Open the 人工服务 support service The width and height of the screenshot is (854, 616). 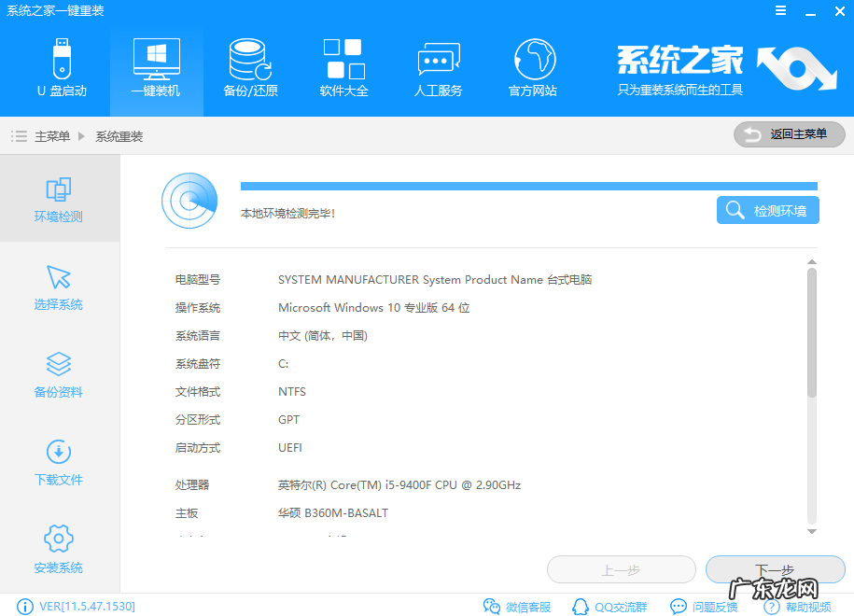pos(438,67)
